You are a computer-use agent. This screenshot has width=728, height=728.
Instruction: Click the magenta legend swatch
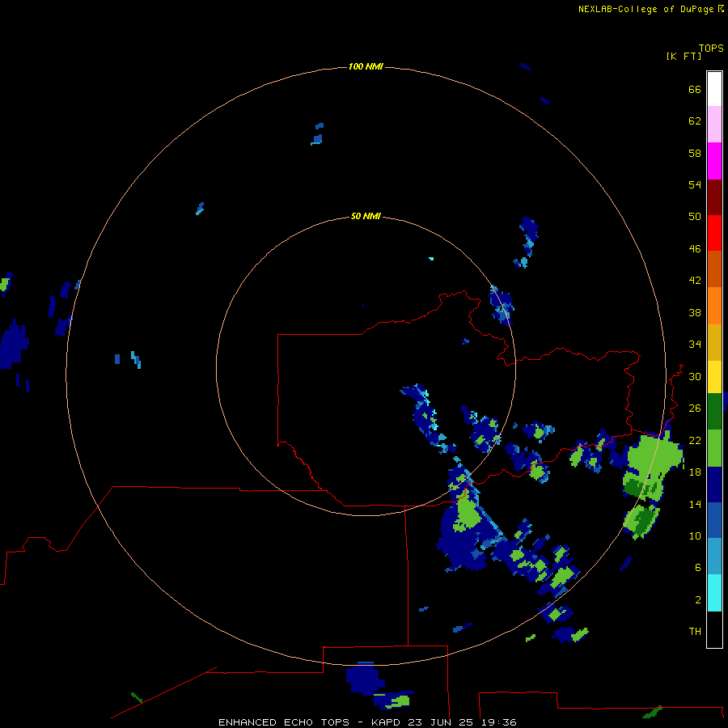[714, 161]
